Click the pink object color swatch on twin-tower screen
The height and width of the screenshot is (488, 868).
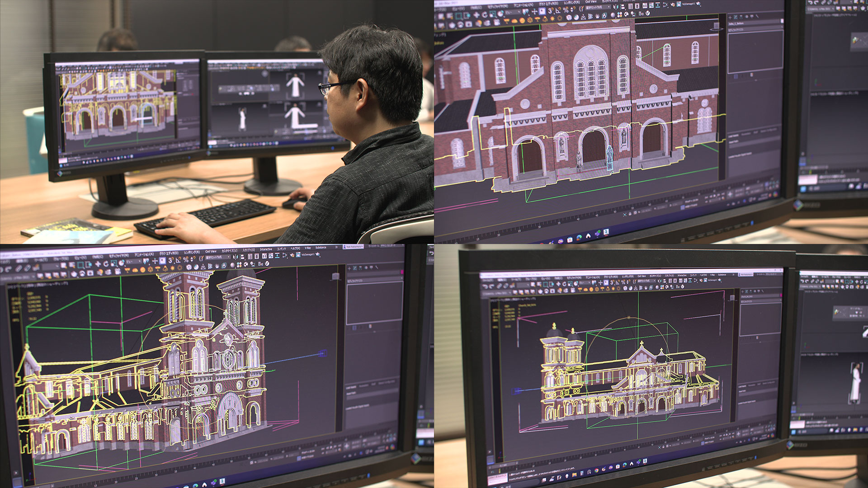402,272
